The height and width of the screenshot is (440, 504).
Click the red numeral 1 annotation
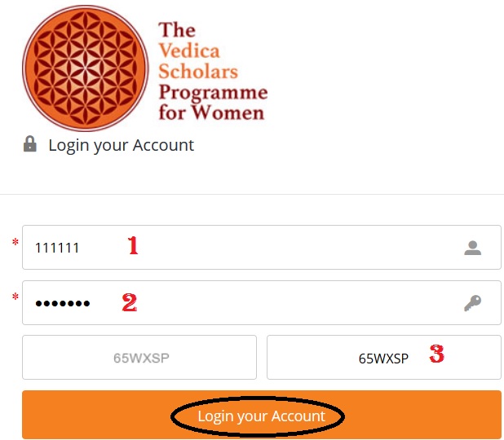133,245
